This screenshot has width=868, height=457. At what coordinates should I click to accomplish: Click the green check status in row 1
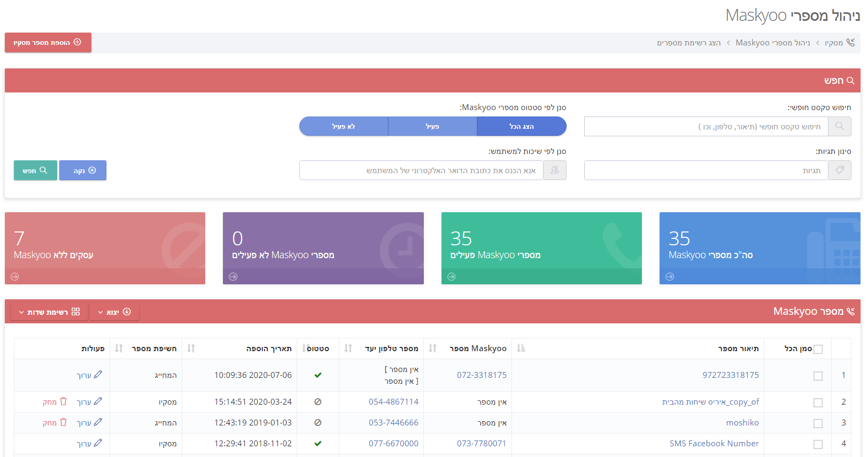(x=318, y=375)
